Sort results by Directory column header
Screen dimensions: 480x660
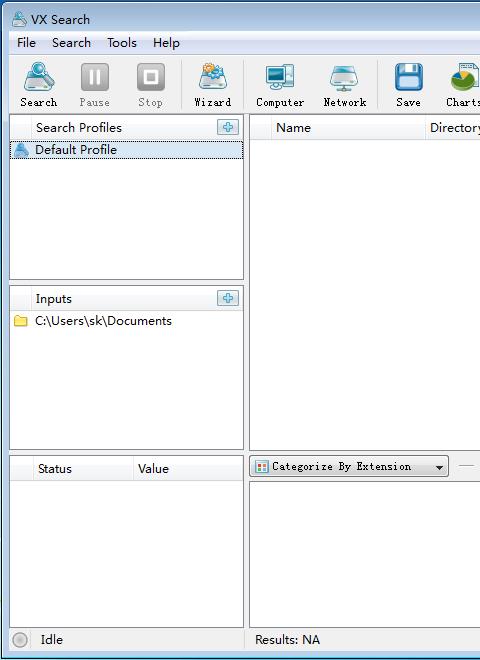click(x=453, y=128)
